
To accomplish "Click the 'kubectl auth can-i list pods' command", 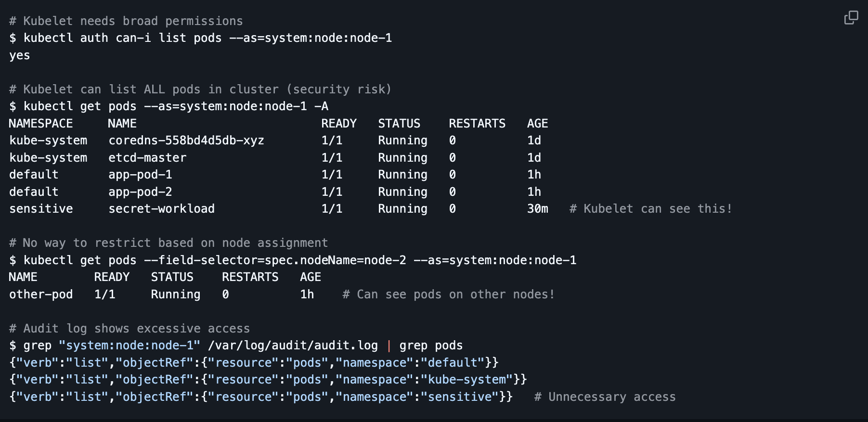I will click(200, 38).
